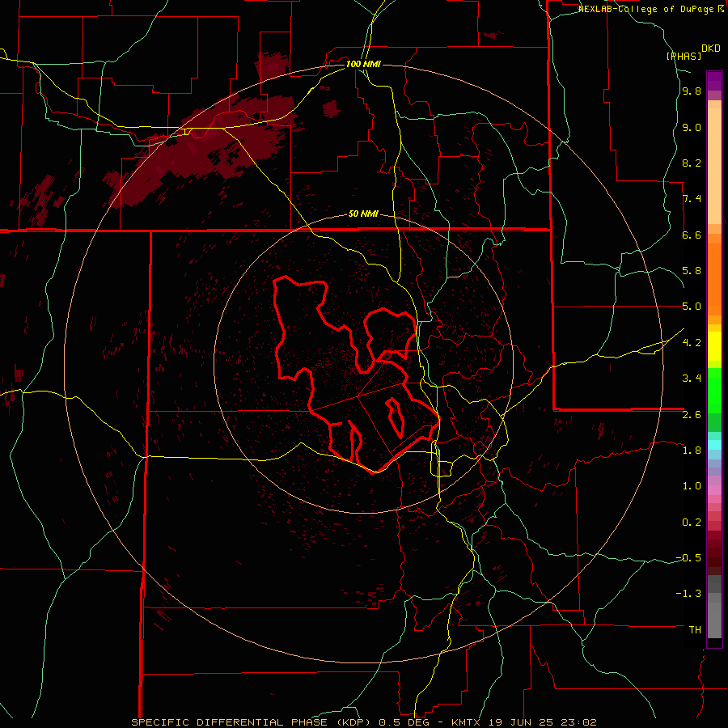Pick the purple top color bar segment
Viewport: 728px width, 728px height.
tap(714, 81)
